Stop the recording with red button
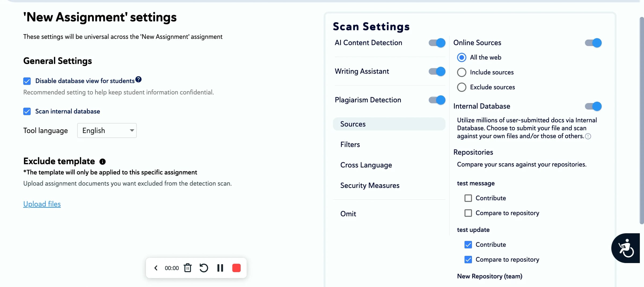 [236, 268]
